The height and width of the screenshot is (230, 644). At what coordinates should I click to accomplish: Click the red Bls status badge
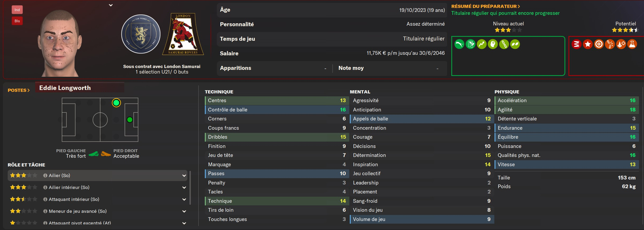pyautogui.click(x=17, y=21)
